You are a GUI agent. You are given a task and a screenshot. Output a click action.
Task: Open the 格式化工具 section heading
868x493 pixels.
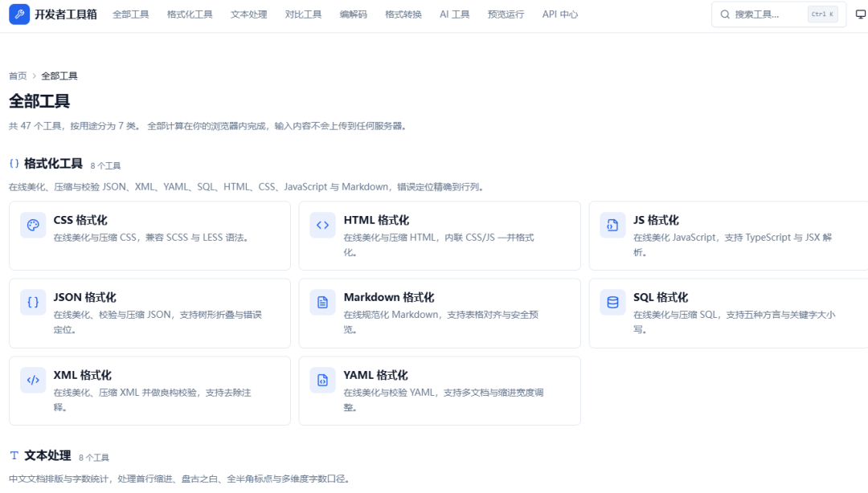tap(53, 164)
